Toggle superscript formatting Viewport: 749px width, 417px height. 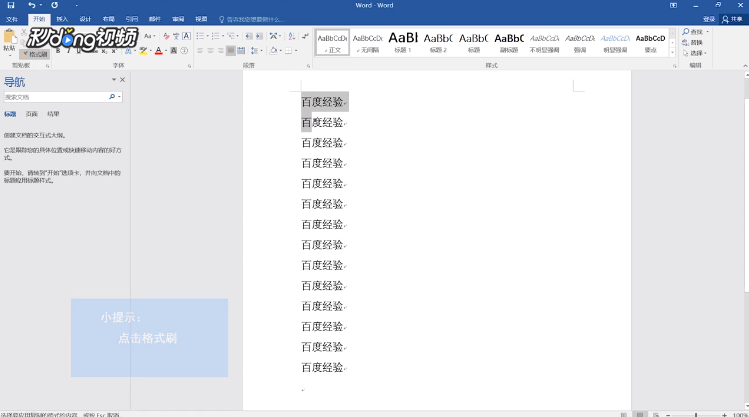(114, 51)
